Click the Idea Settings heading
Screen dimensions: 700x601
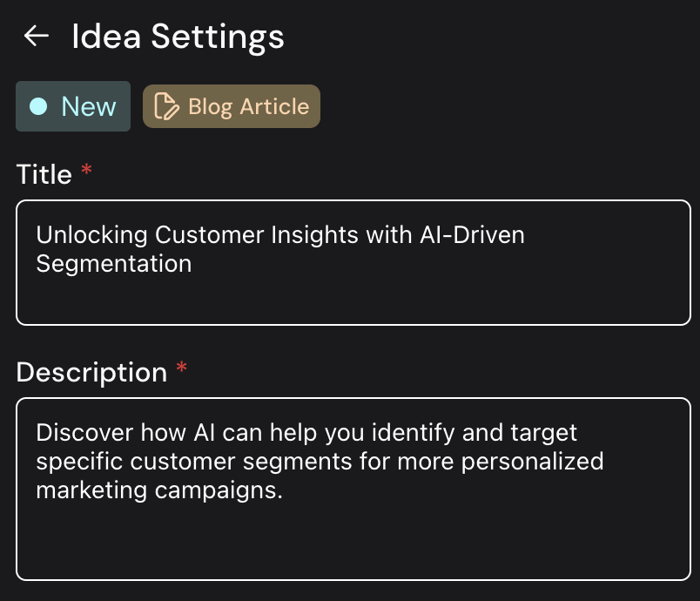click(178, 37)
